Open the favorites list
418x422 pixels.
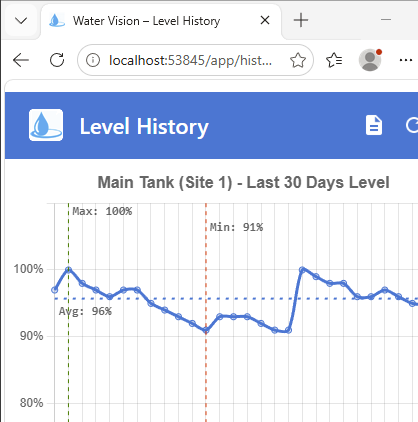click(334, 60)
